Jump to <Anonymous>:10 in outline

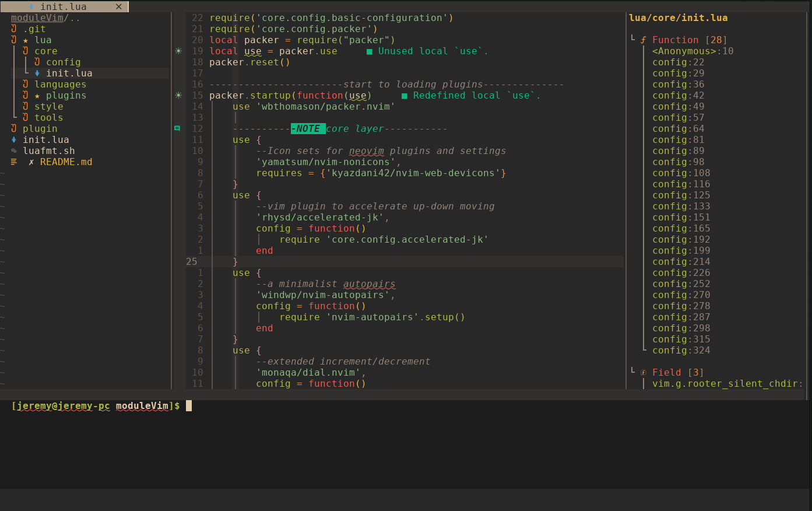click(693, 51)
